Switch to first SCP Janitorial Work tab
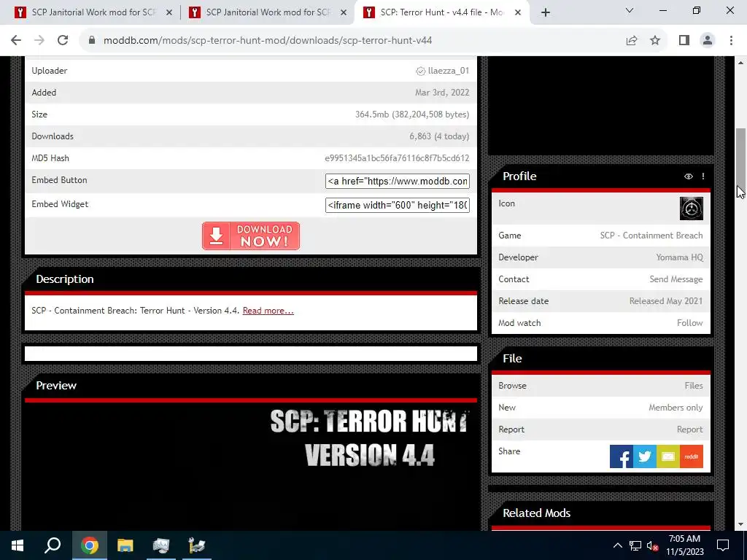This screenshot has height=560, width=747. 93,12
